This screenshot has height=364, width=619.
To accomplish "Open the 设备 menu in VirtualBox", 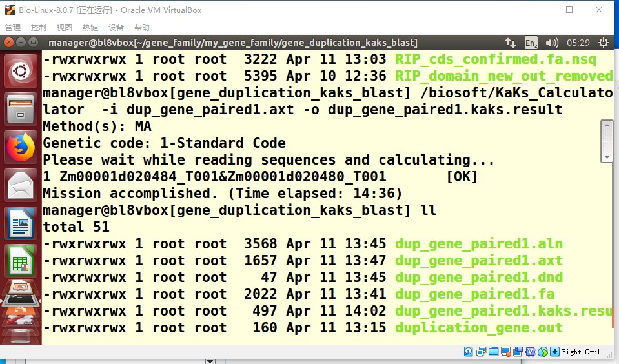I will pos(116,28).
